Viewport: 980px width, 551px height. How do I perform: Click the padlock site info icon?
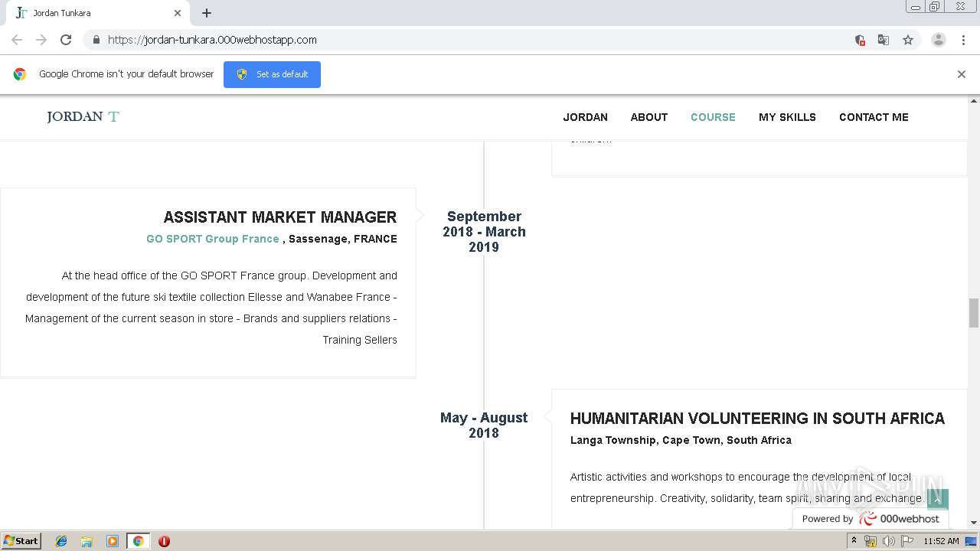96,40
